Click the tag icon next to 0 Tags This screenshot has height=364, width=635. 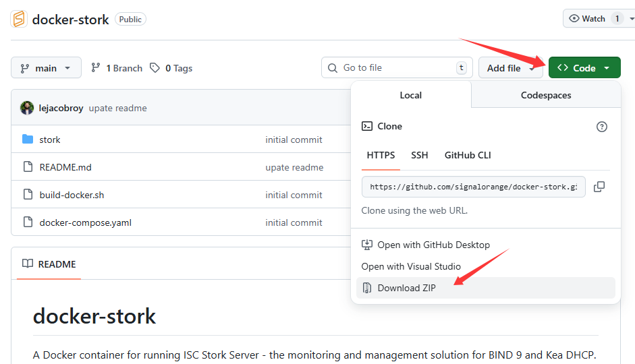155,67
